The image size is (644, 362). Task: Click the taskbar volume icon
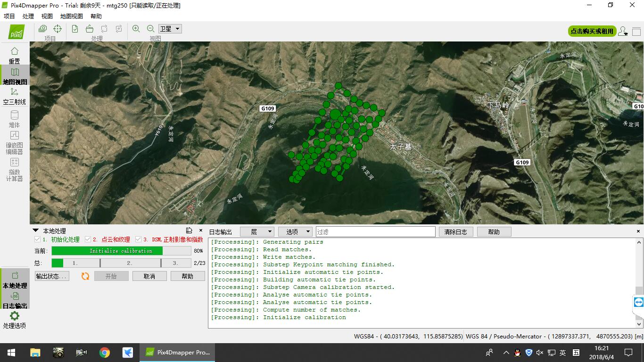540,353
